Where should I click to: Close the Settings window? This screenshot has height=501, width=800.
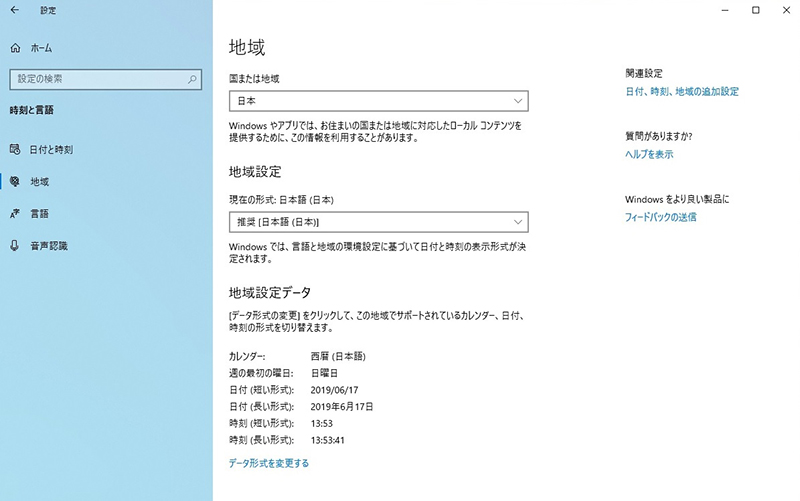(x=786, y=10)
